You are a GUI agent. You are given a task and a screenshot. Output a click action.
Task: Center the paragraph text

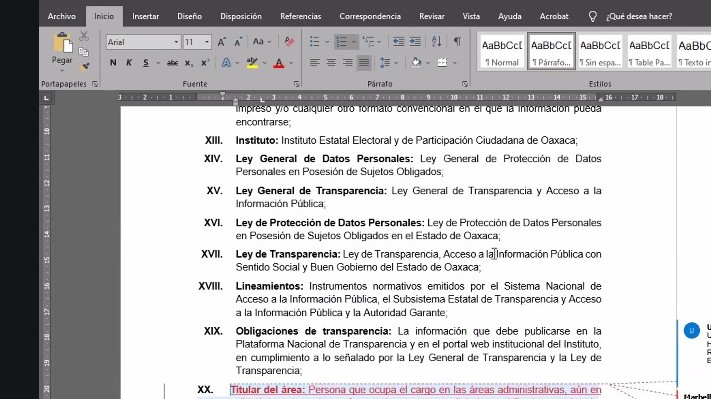pyautogui.click(x=331, y=63)
